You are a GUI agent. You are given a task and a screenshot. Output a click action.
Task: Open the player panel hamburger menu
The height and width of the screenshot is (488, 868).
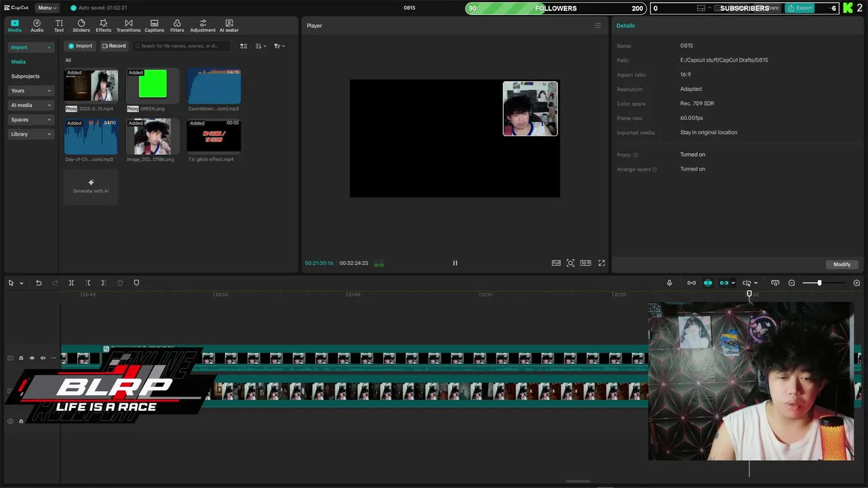(598, 26)
